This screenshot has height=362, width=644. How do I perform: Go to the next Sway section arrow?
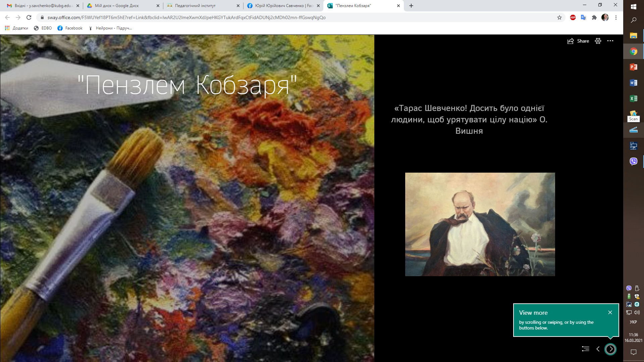coord(610,349)
